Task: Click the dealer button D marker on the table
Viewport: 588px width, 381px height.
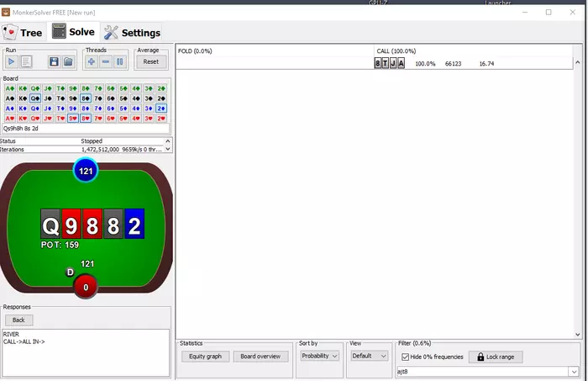Action: tap(70, 273)
